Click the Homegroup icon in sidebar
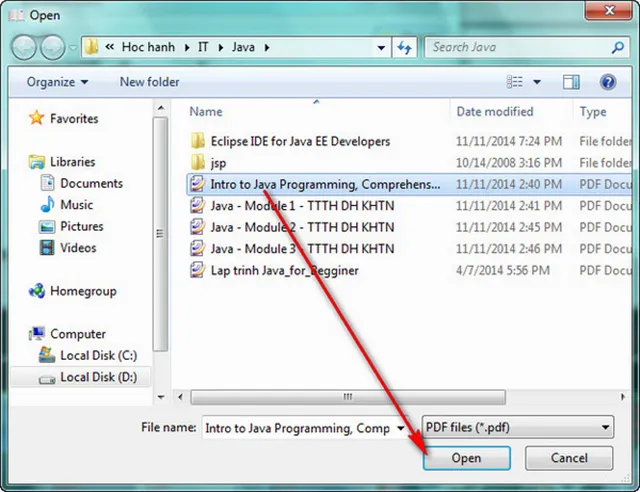Screen dimensions: 640x492 pos(37,291)
